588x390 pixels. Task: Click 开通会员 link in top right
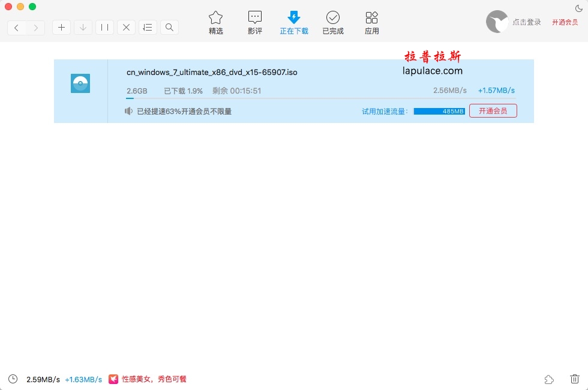click(565, 22)
